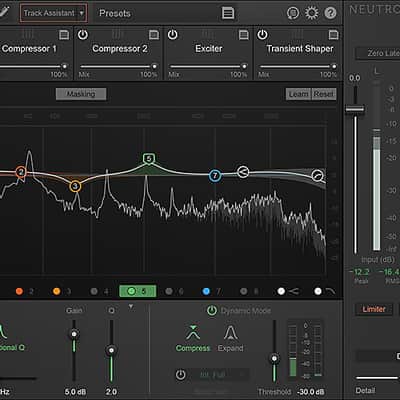Toggle band 7 blue selector
Viewport: 400px width, 400px height.
pyautogui.click(x=206, y=291)
